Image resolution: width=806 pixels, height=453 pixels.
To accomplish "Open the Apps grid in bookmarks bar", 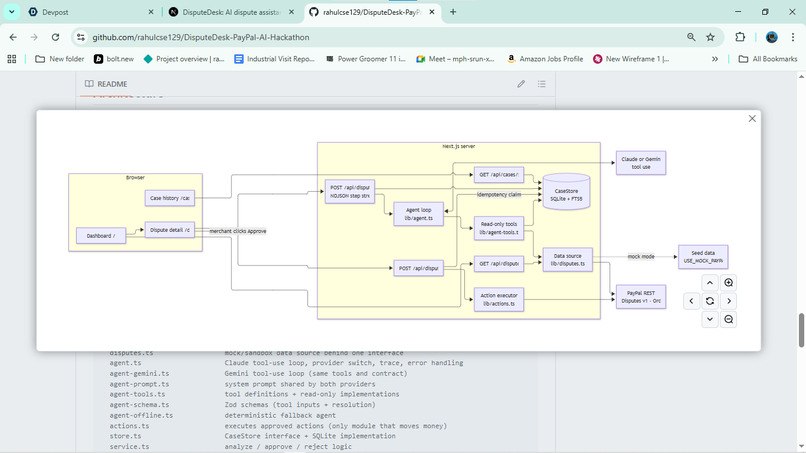I will (12, 59).
